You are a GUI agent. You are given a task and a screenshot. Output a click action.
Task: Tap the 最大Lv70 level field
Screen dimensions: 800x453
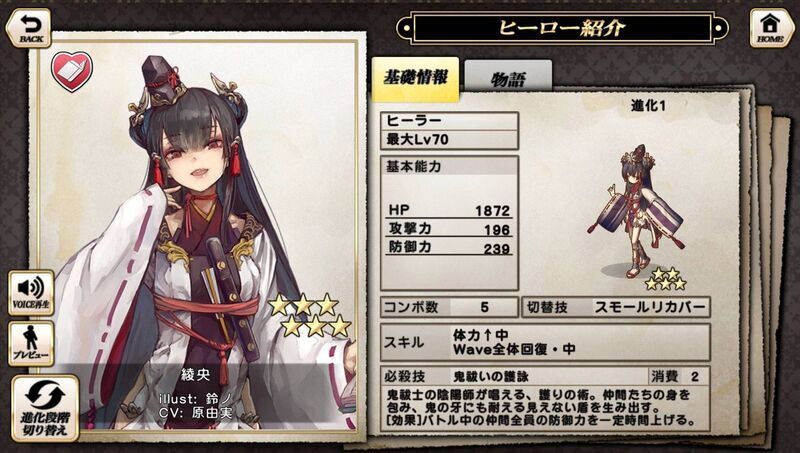449,140
